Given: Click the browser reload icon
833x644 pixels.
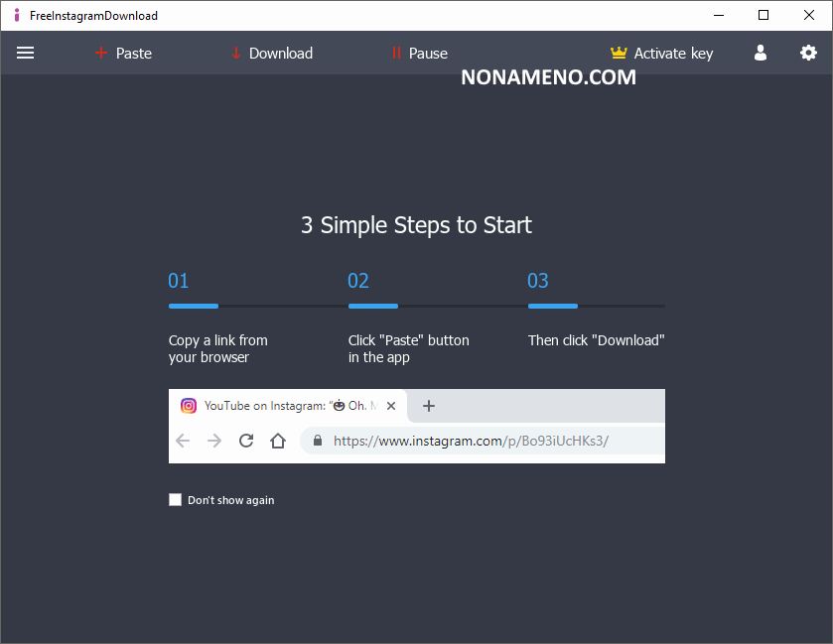Looking at the screenshot, I should (246, 441).
